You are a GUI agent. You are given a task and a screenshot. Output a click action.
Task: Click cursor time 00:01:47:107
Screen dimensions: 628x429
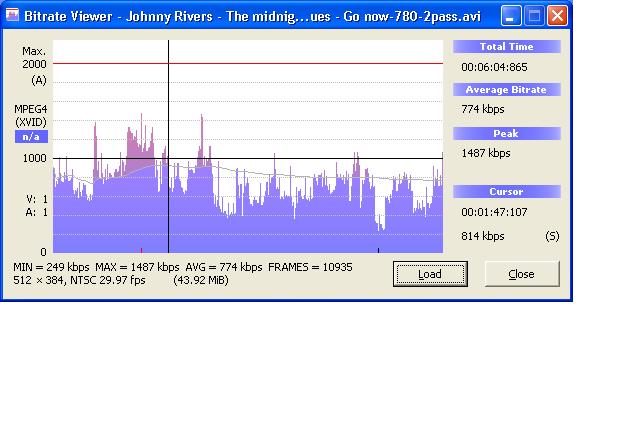click(494, 212)
